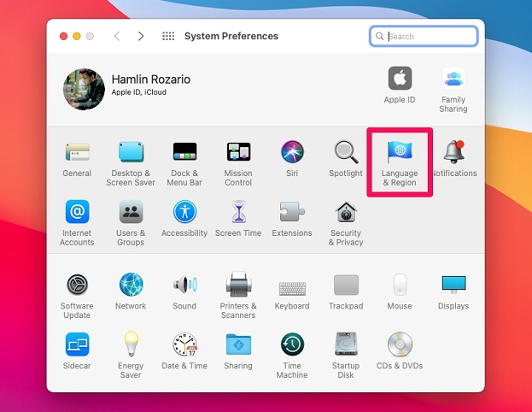Click the forward navigation arrow
The height and width of the screenshot is (412, 532).
141,36
